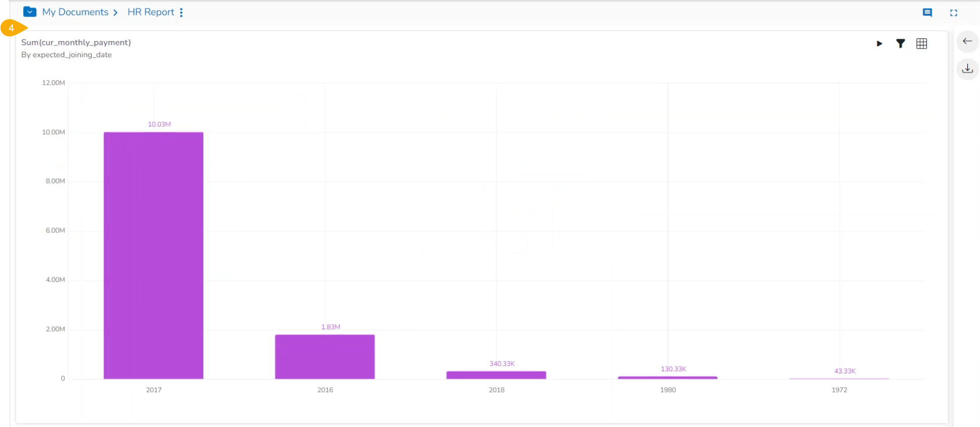
Task: Open the comments chat icon
Action: pyautogui.click(x=927, y=13)
